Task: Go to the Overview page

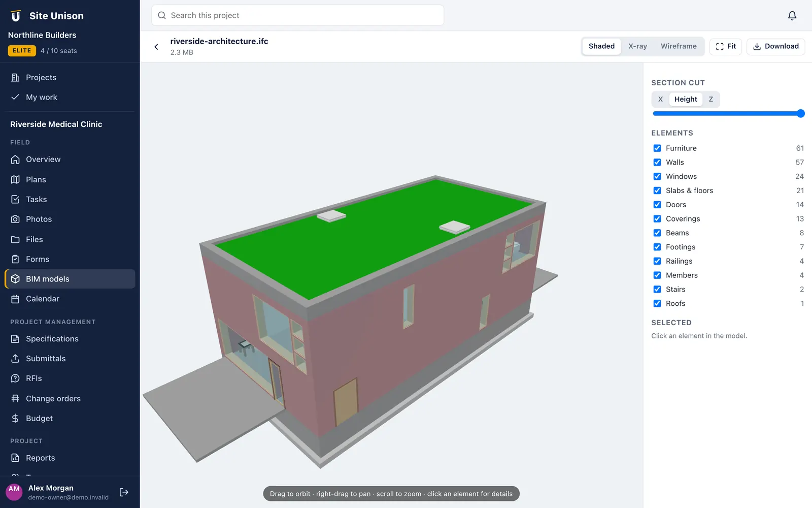Action: coord(70,160)
